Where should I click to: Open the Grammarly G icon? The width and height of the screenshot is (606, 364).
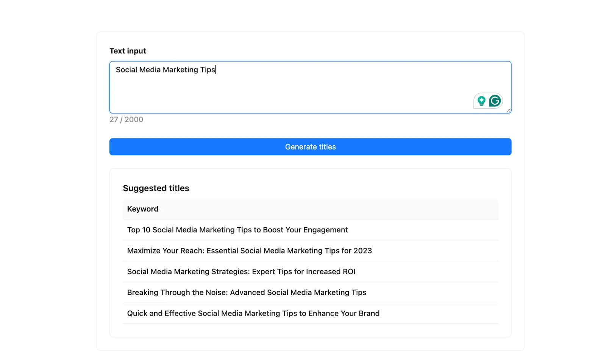pyautogui.click(x=495, y=101)
